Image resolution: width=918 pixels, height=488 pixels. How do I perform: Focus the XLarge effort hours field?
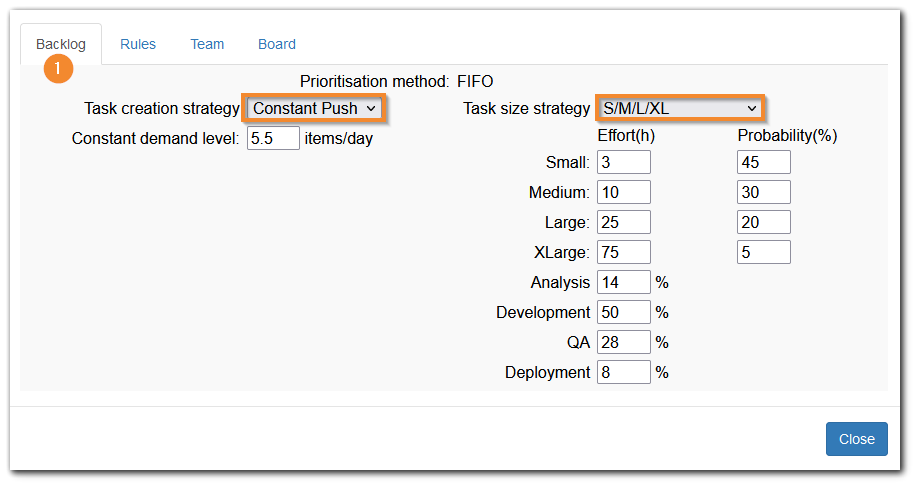tap(624, 252)
